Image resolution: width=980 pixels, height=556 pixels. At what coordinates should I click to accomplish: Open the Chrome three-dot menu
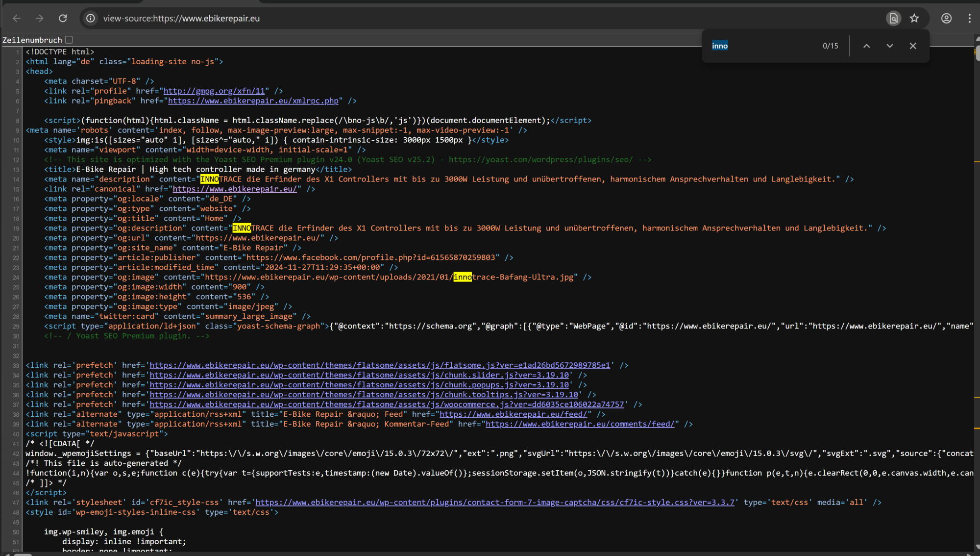tap(969, 18)
